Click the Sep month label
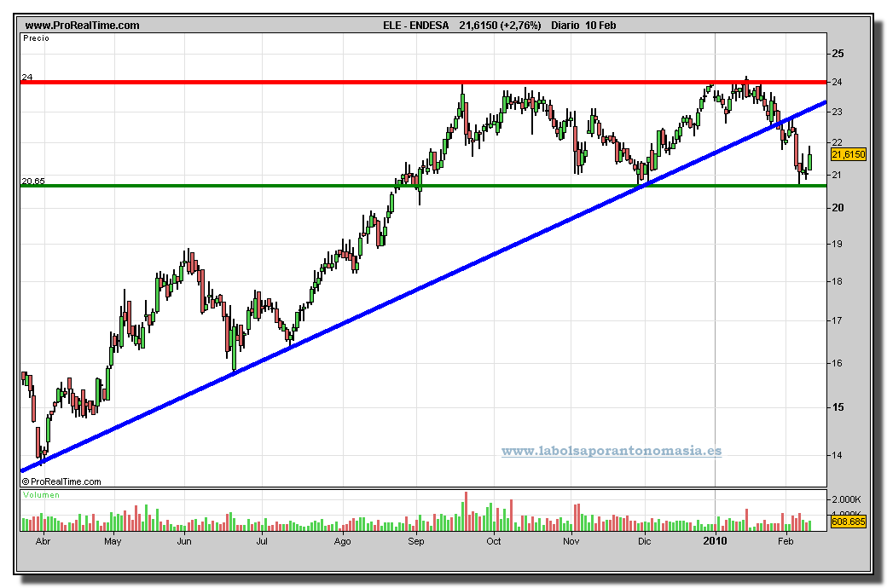 416,542
